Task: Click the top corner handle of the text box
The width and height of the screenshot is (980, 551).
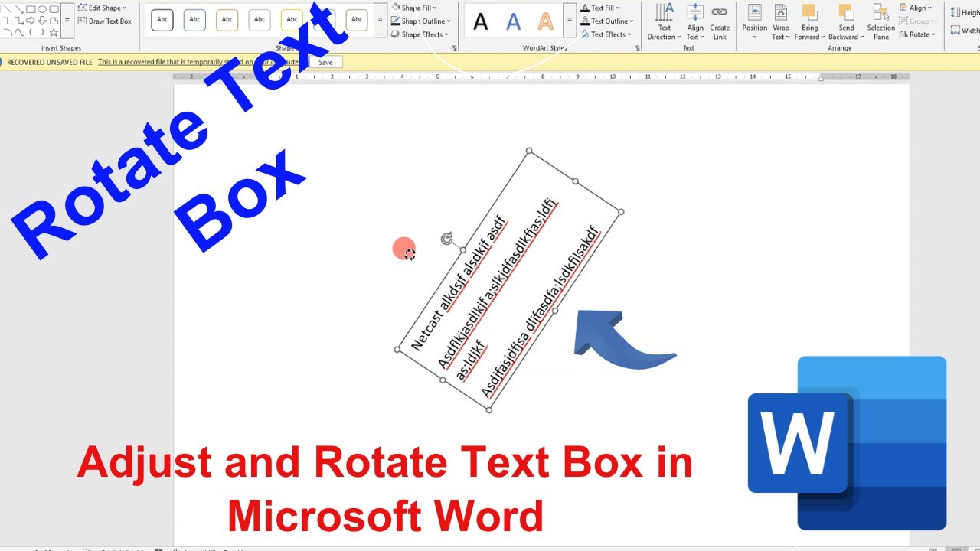Action: [529, 151]
